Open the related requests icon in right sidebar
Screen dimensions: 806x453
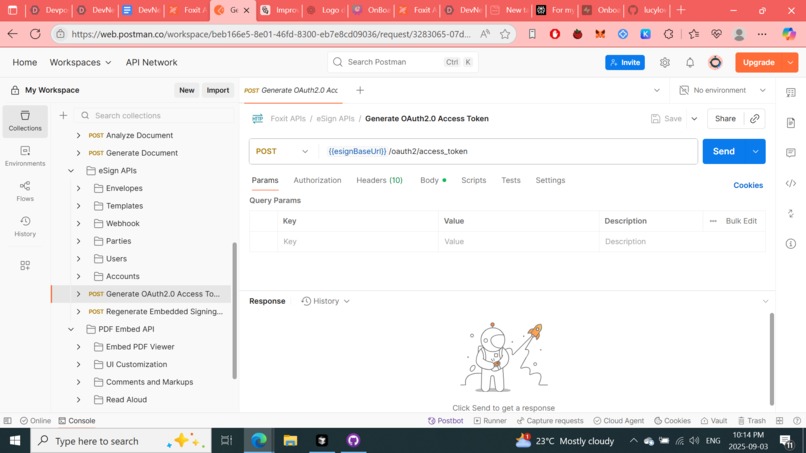791,213
